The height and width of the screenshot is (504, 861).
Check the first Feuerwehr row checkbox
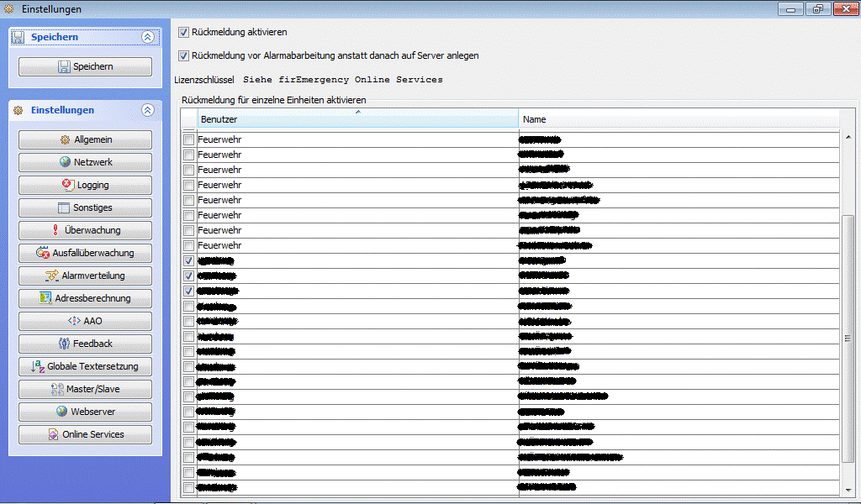[188, 139]
